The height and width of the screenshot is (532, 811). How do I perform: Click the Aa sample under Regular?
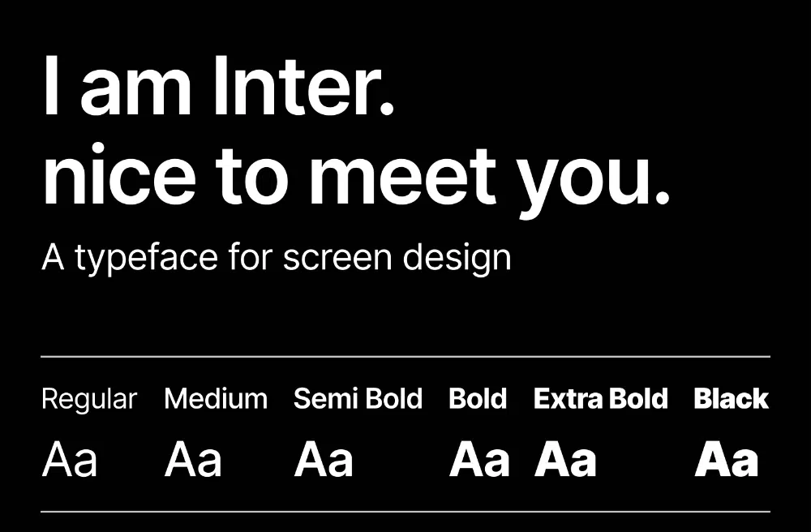point(70,460)
